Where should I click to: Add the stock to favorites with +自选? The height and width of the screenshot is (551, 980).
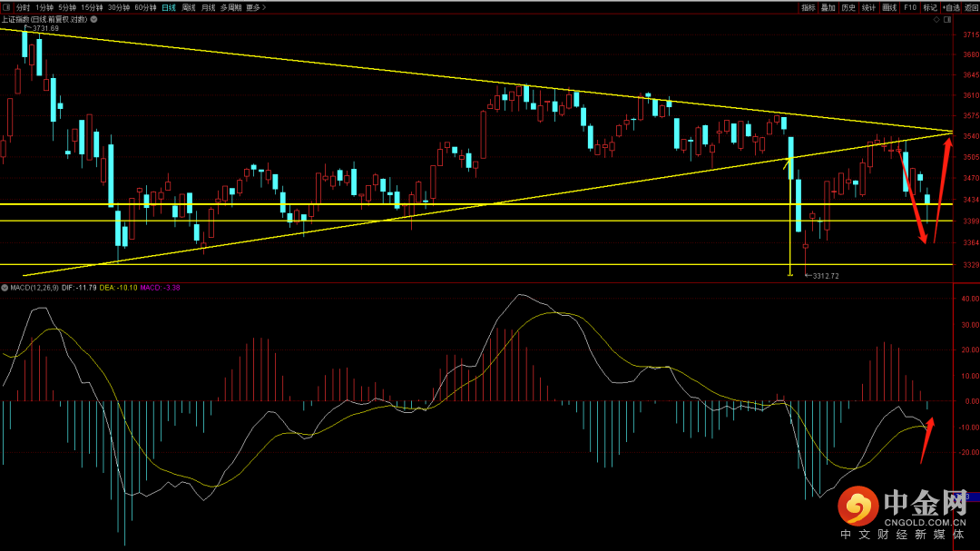[x=951, y=7]
